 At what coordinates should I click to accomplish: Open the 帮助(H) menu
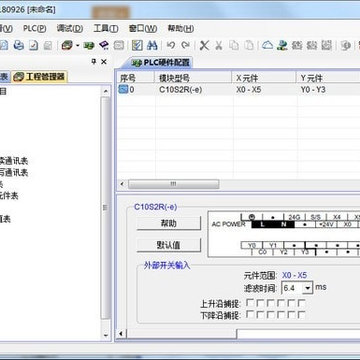[181, 28]
